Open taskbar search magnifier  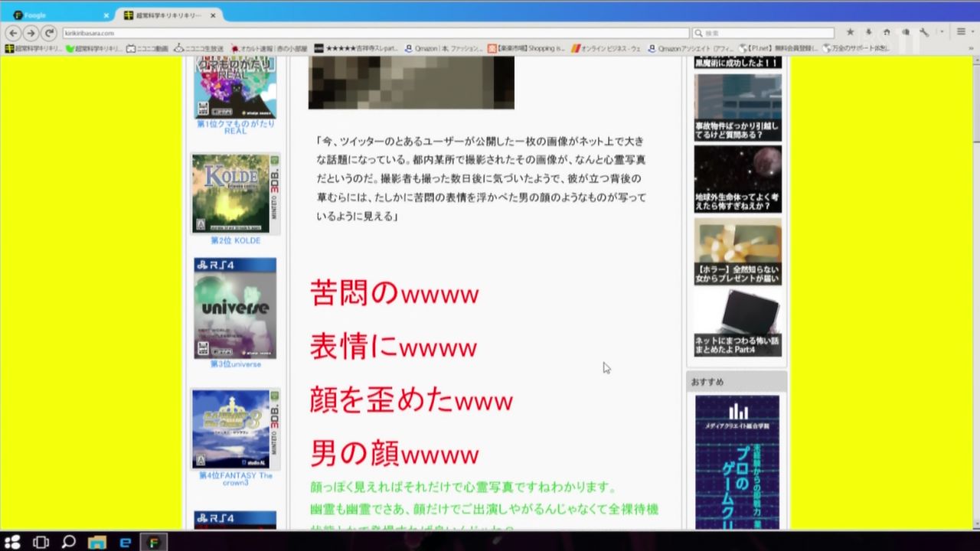[x=68, y=542]
